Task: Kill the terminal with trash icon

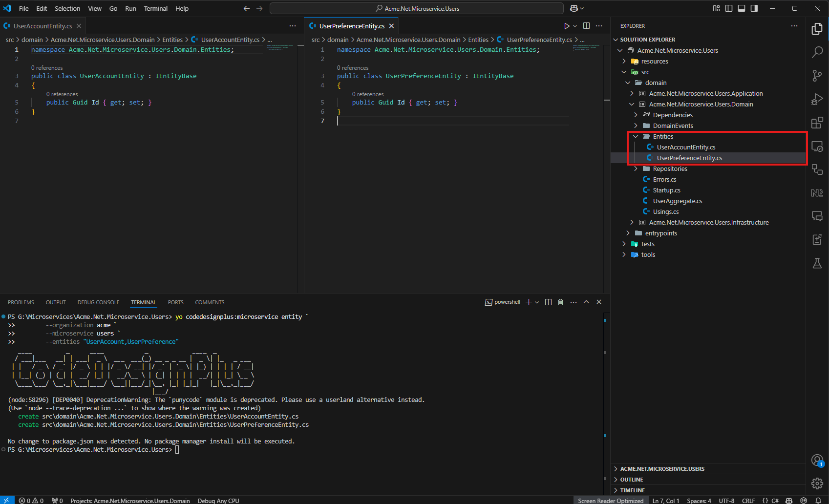Action: tap(560, 302)
